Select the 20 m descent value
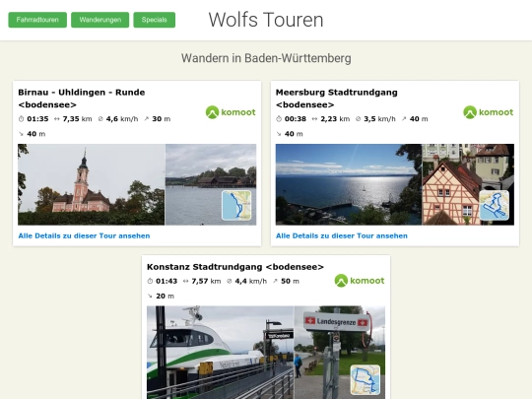532x399 pixels. pos(165,296)
